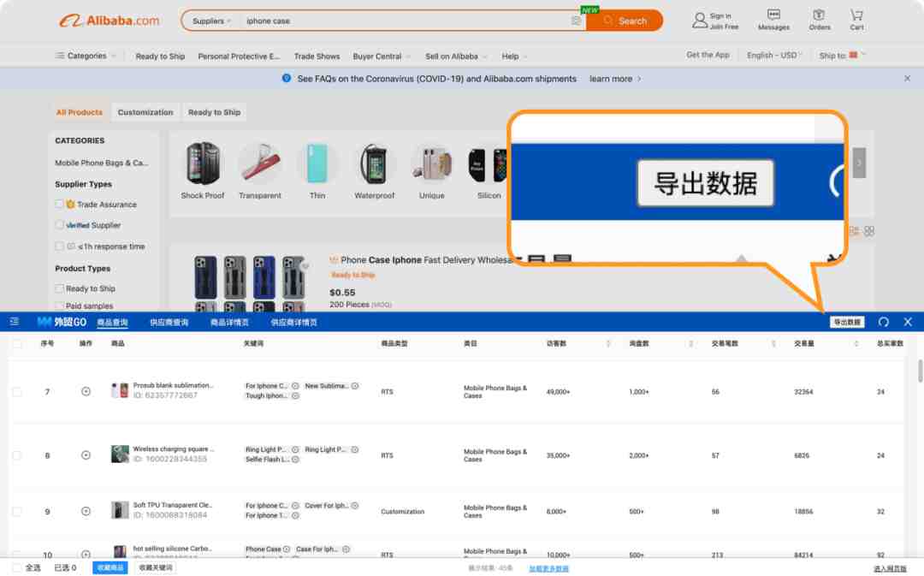This screenshot has width=924, height=576.
Task: Click the icon beside keyword 'Selfie Flash L..'
Action: [x=295, y=460]
